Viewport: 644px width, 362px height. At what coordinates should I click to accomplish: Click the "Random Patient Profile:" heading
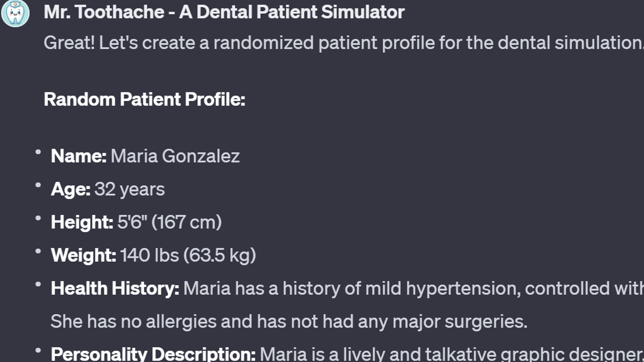pyautogui.click(x=144, y=99)
